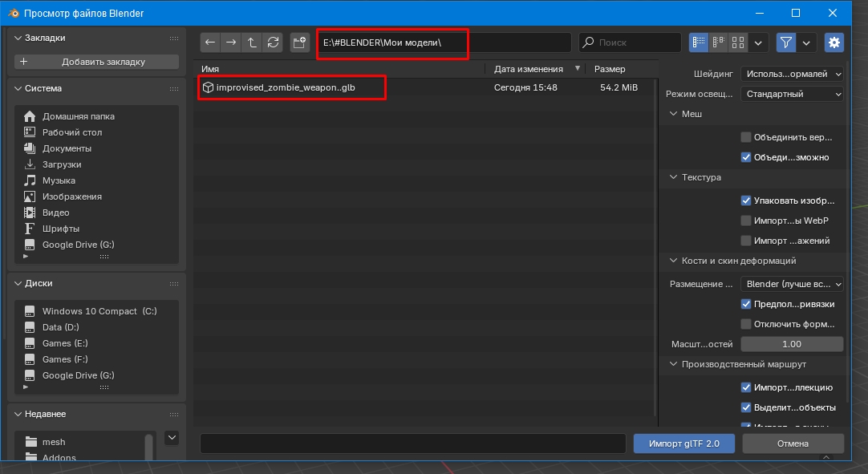
Task: Go back to previous folder
Action: [210, 42]
